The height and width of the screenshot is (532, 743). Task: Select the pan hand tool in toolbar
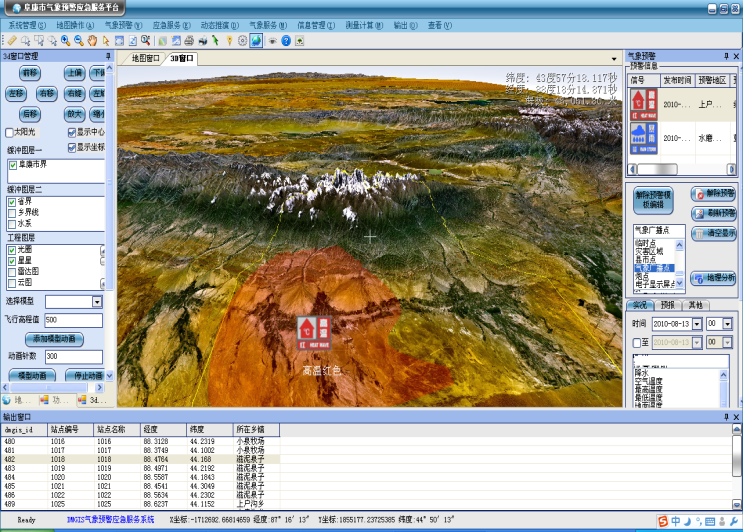pyautogui.click(x=92, y=41)
